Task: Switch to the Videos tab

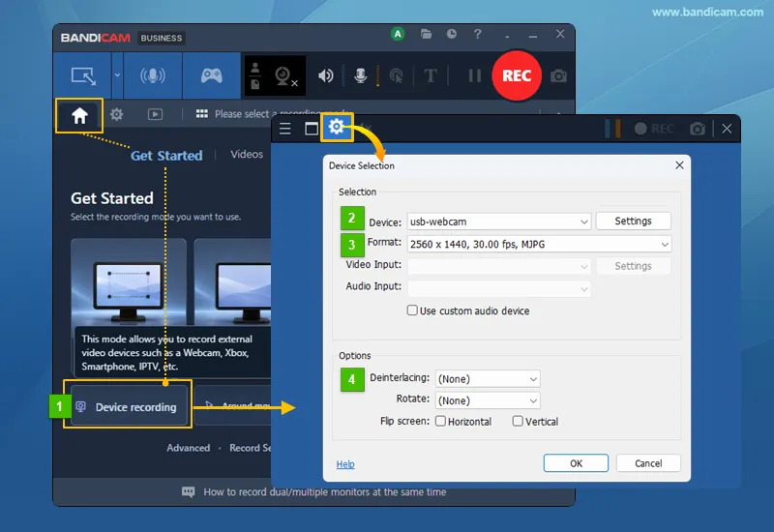Action: (247, 155)
